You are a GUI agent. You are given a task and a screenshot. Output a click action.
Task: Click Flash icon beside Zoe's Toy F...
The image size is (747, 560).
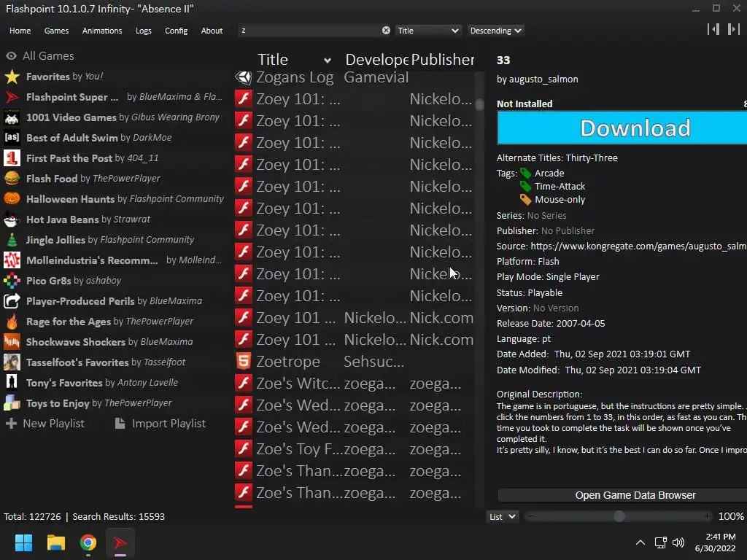[244, 449]
